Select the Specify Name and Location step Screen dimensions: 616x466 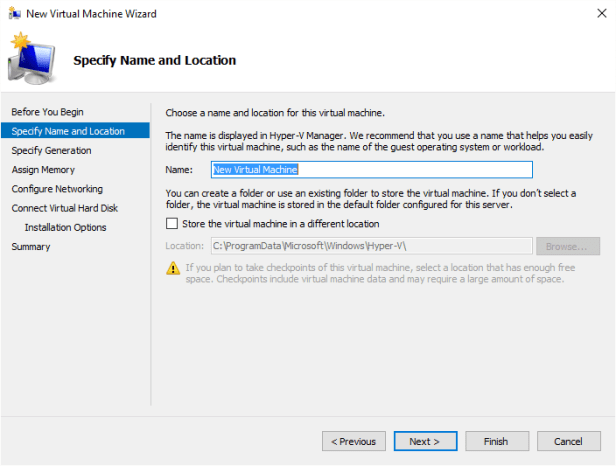68,131
